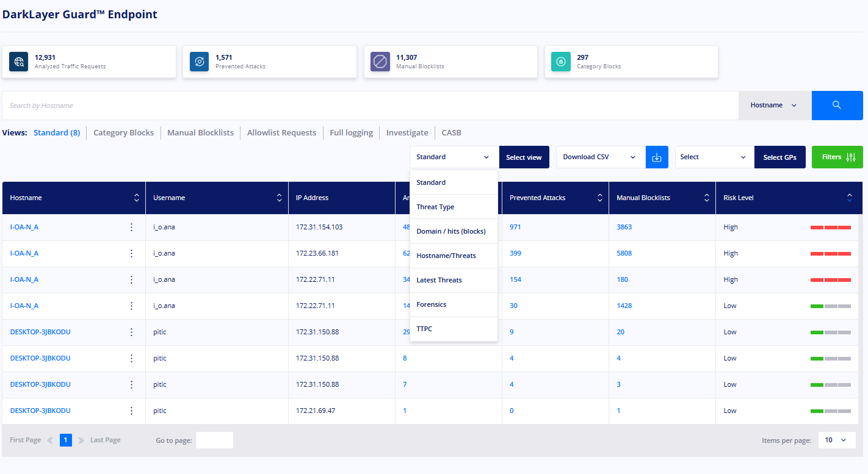
Task: Open kebab menu for row 172.23.66.181
Action: [x=131, y=253]
